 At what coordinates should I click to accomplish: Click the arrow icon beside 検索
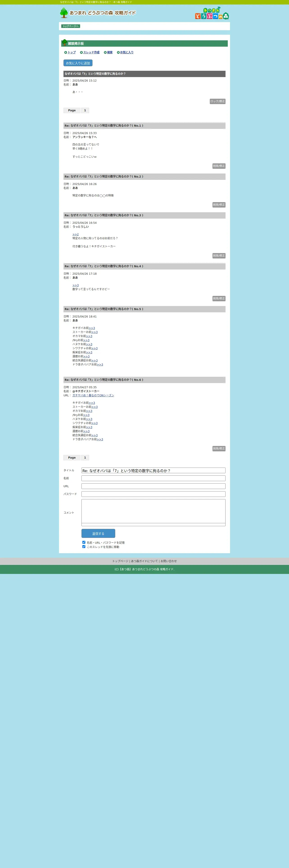pos(105,53)
